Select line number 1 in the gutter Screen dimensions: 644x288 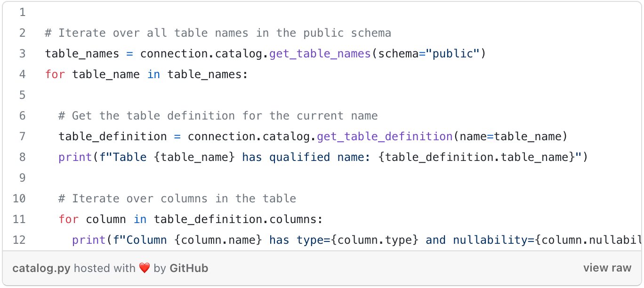pos(22,12)
